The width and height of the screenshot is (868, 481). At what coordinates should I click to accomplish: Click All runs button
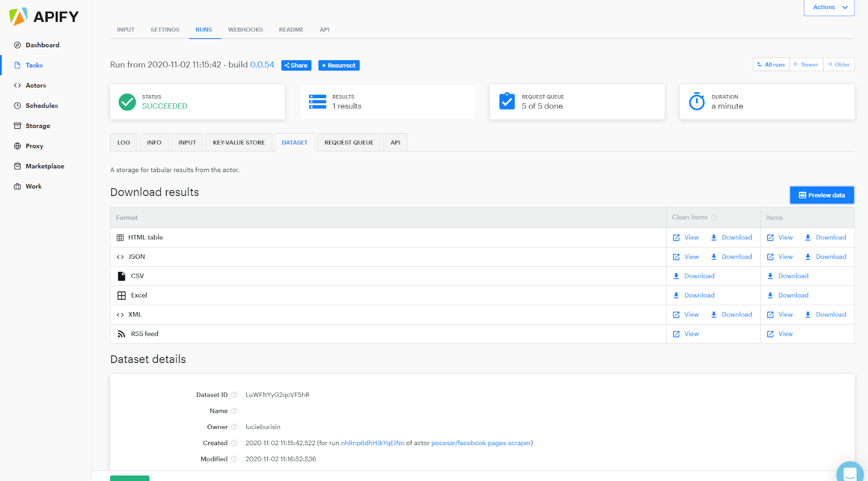tap(771, 65)
